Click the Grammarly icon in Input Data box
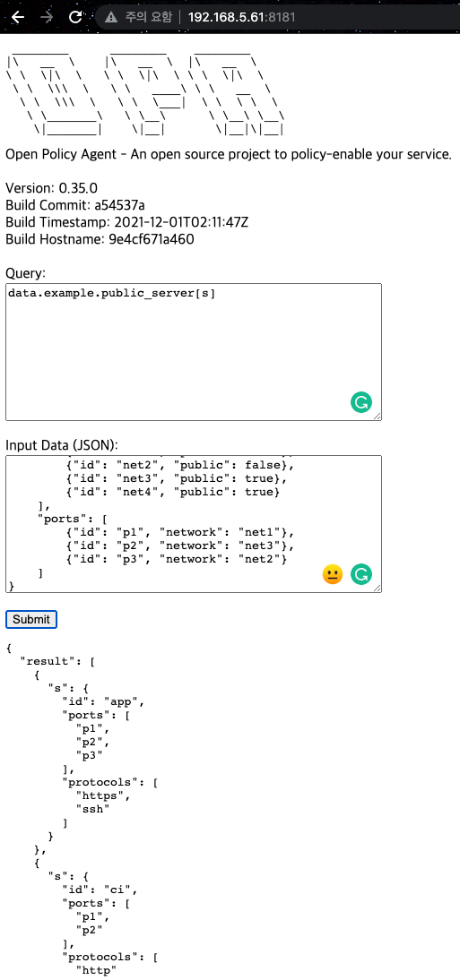The image size is (460, 980). [x=361, y=573]
